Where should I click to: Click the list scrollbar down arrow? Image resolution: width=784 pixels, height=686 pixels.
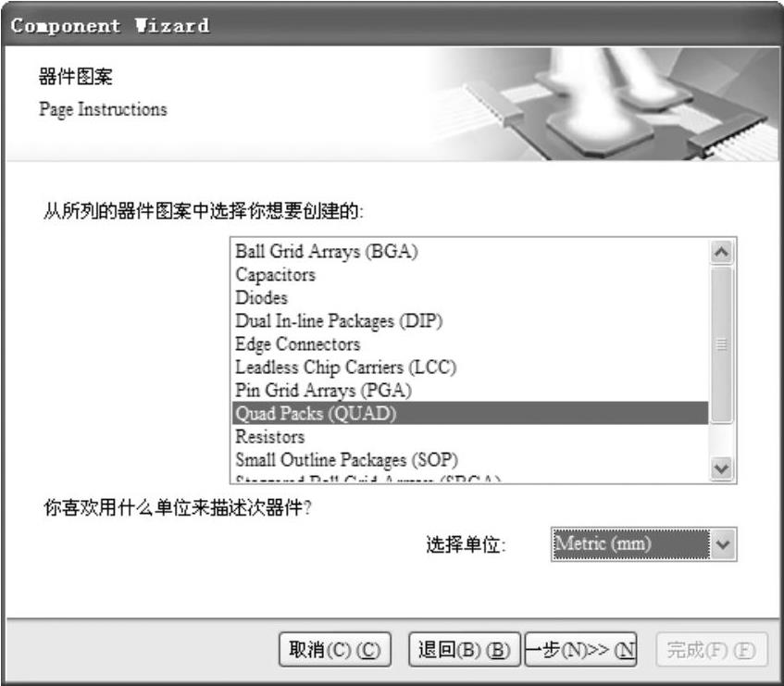(x=721, y=468)
